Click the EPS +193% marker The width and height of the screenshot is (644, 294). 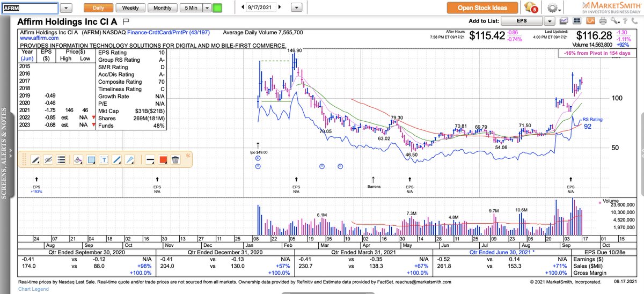[x=36, y=185]
